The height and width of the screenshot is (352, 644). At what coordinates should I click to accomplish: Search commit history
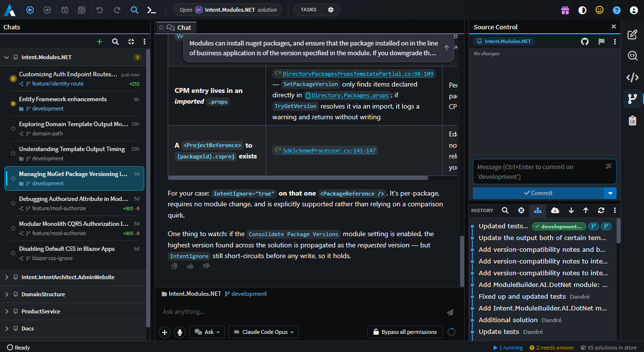pos(505,210)
